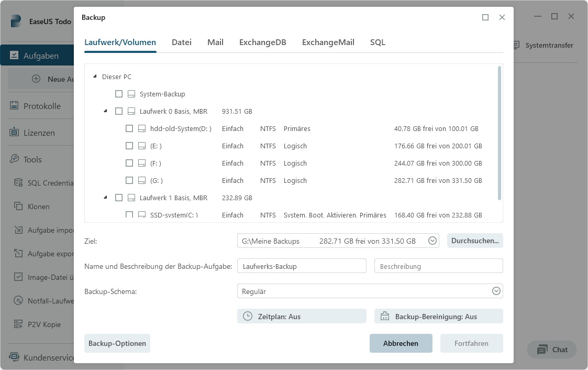Viewport: 588px width, 370px height.
Task: Select the 931.51 GB size text
Action: (237, 111)
